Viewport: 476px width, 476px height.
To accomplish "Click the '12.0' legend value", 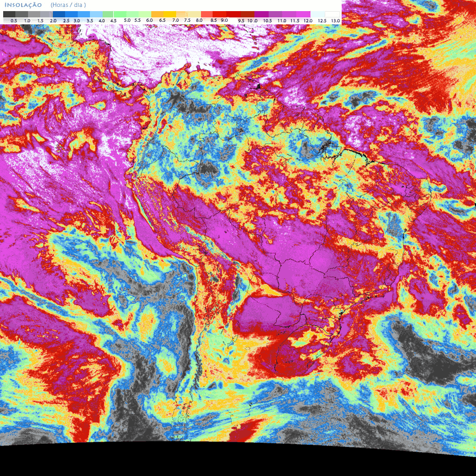I will [x=308, y=21].
